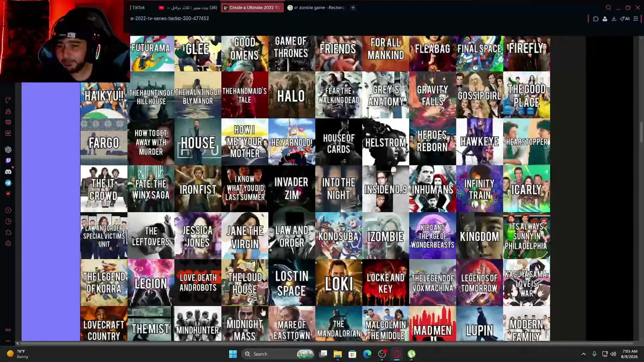Open the Extensions puzzle icon in toolbar
The image size is (644, 362).
[596, 19]
